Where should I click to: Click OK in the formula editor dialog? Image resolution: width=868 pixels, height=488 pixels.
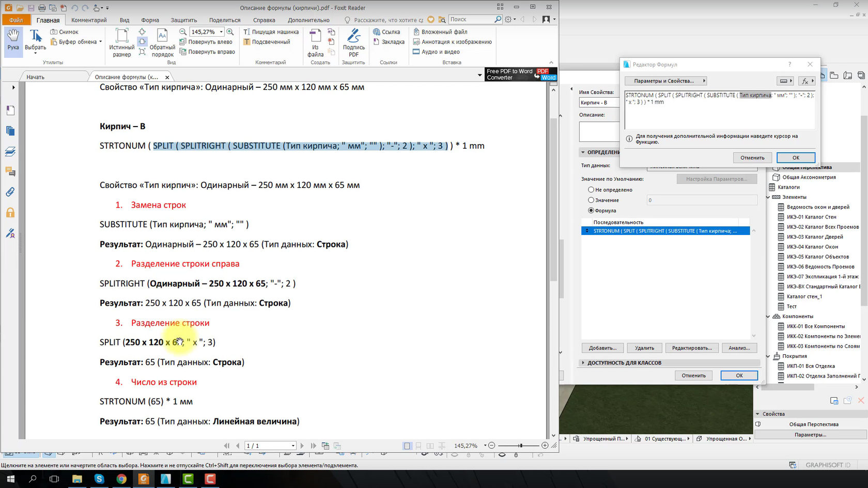coord(796,158)
